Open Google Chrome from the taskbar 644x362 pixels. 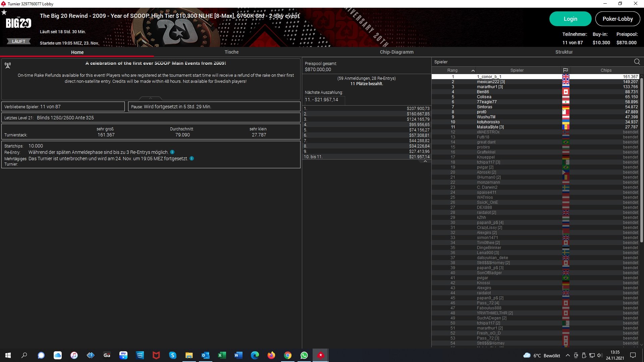tap(288, 355)
